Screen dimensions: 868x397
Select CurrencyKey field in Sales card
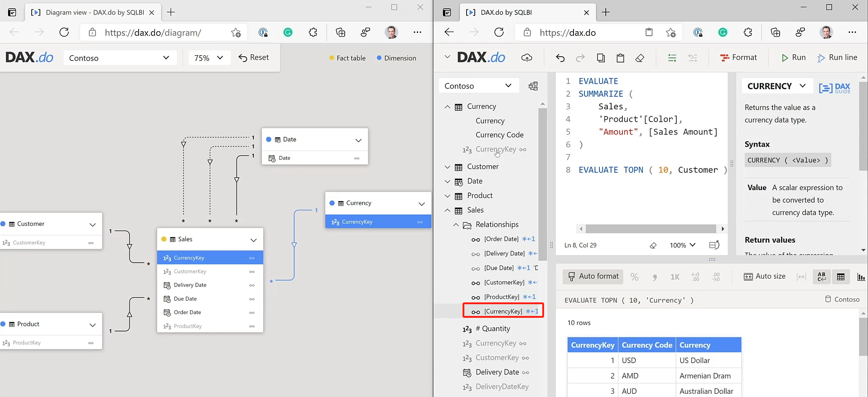coord(210,258)
